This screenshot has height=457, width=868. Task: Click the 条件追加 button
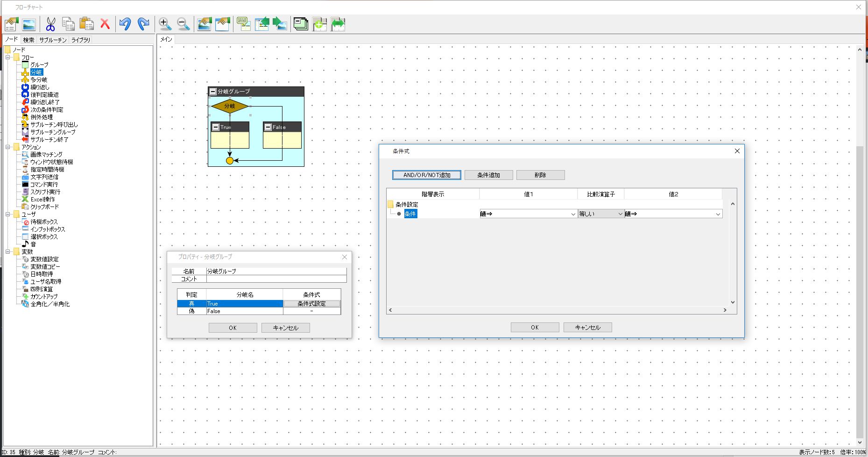[488, 175]
